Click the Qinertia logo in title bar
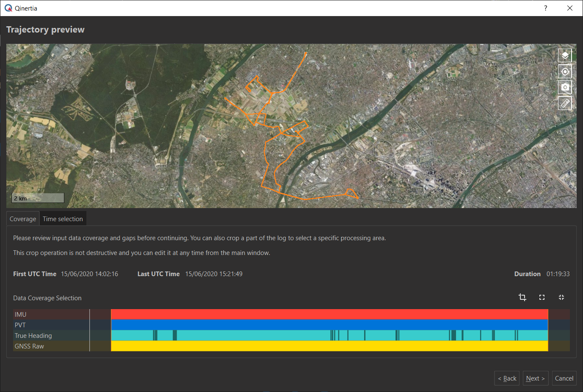Viewport: 583px width, 392px height. 8,8
